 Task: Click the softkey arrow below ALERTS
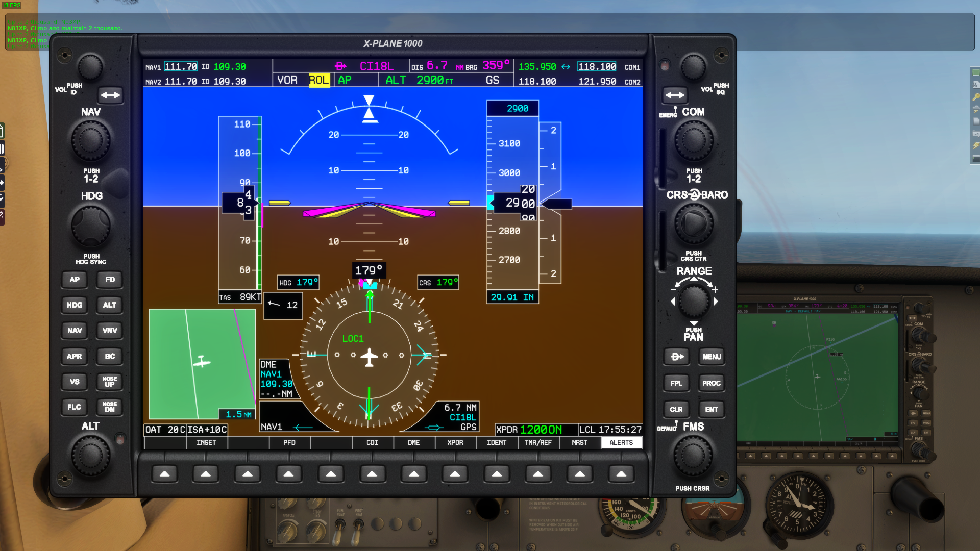pos(621,474)
